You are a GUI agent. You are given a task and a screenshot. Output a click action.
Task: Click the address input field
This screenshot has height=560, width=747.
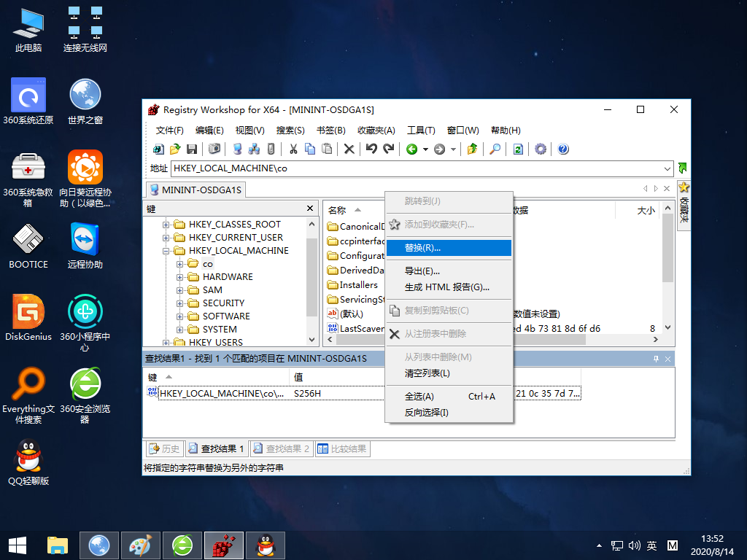(x=417, y=168)
